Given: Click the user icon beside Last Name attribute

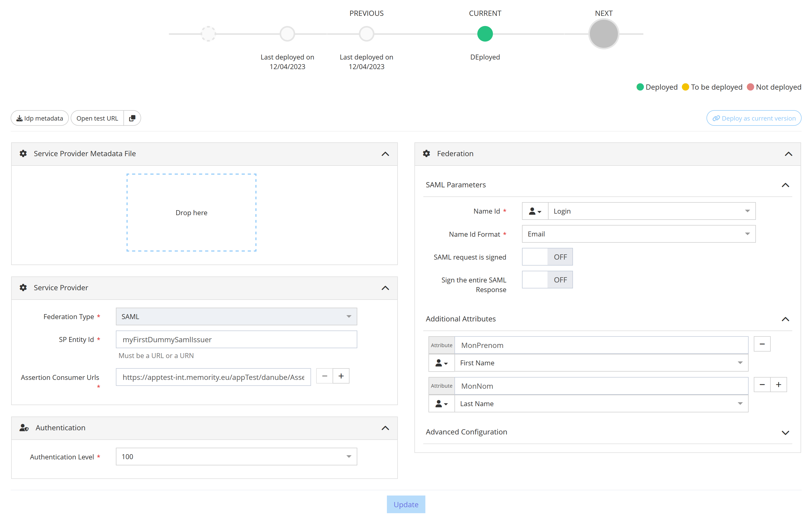Looking at the screenshot, I should [441, 404].
